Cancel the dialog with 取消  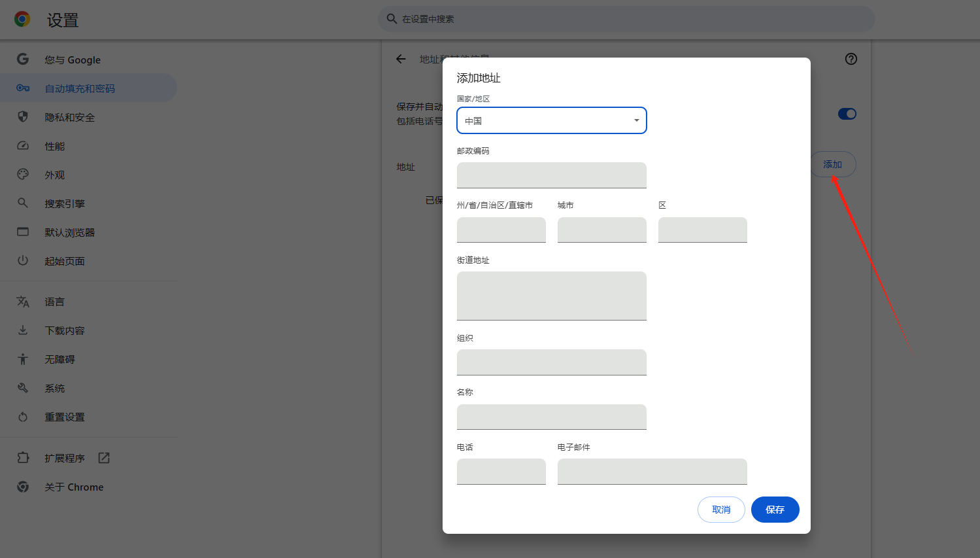click(721, 510)
